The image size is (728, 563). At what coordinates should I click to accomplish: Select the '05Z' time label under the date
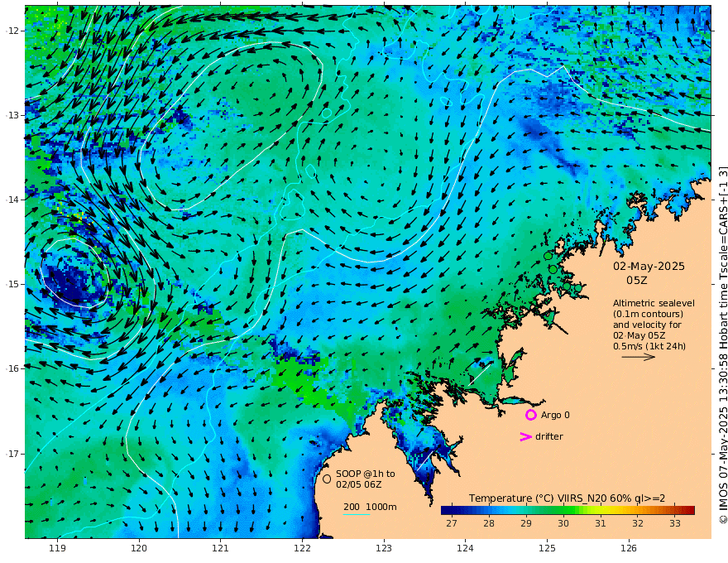636,281
